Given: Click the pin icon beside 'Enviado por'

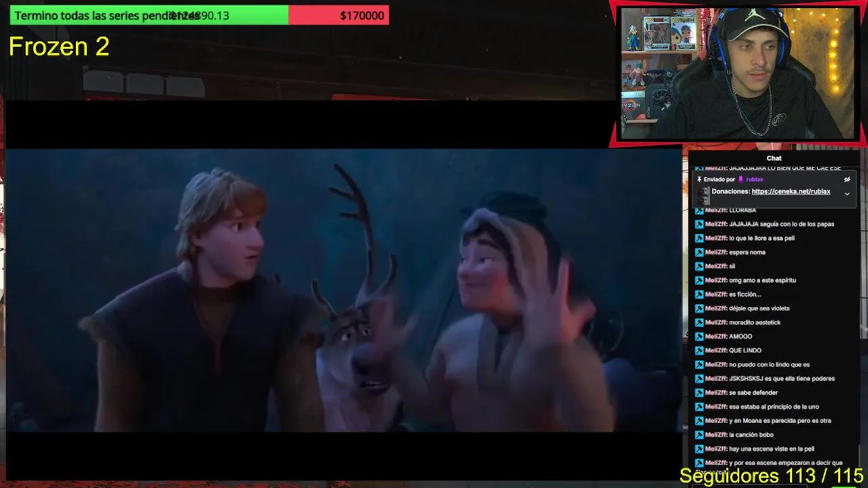Looking at the screenshot, I should coord(699,180).
